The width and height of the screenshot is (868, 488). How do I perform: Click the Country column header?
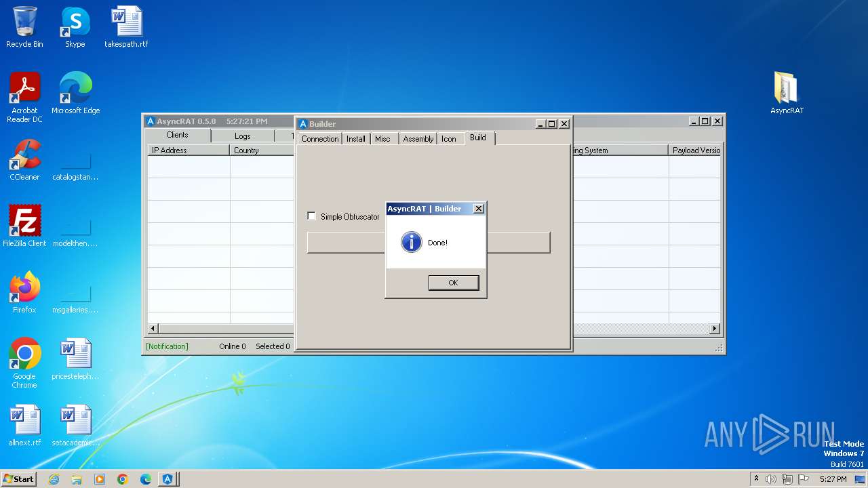point(262,150)
